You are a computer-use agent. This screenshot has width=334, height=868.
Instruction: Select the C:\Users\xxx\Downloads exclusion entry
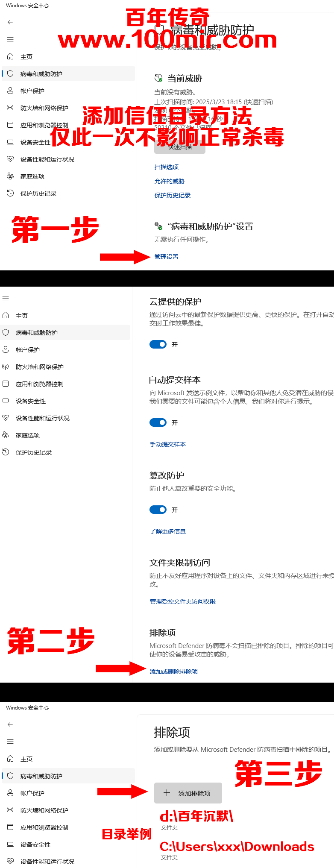point(237,847)
